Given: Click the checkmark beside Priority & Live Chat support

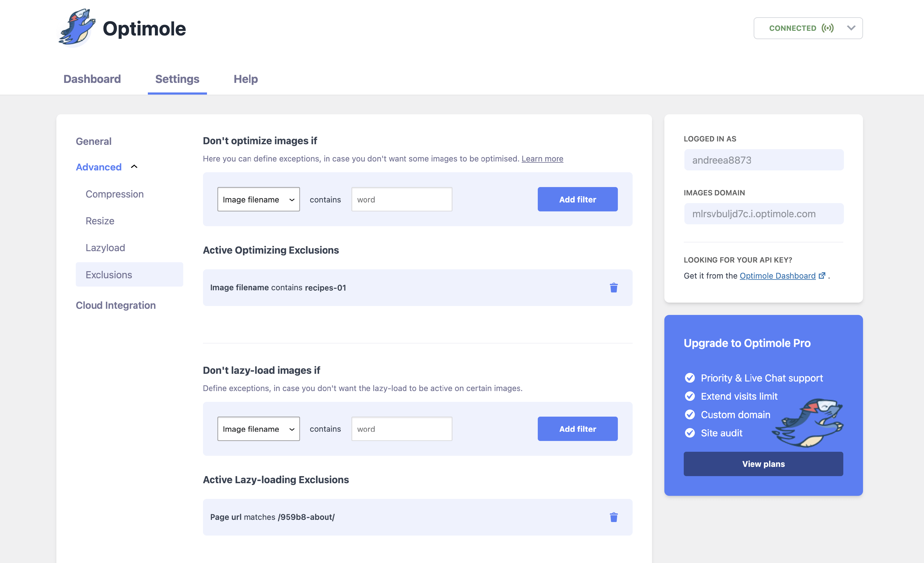Looking at the screenshot, I should [x=690, y=378].
